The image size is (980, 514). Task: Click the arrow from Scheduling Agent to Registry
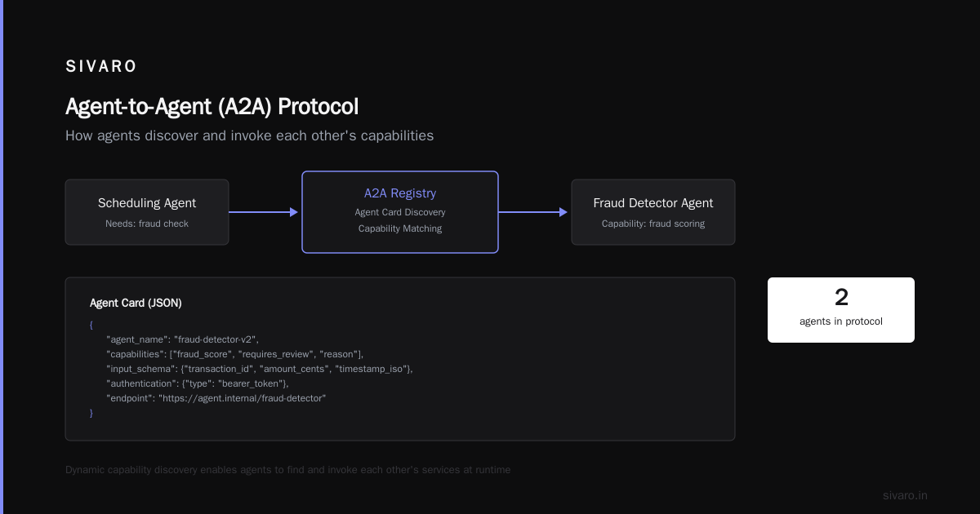264,212
